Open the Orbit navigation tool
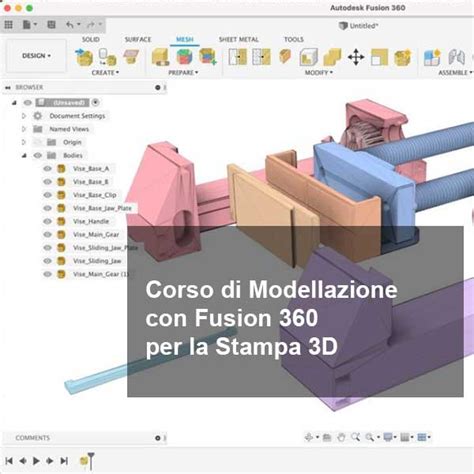Image resolution: width=474 pixels, height=474 pixels. [x=309, y=437]
